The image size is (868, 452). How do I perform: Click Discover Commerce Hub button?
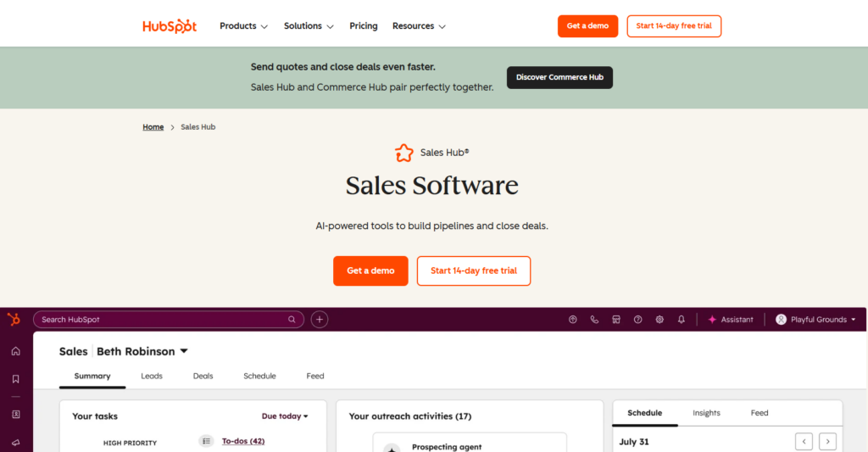click(559, 77)
